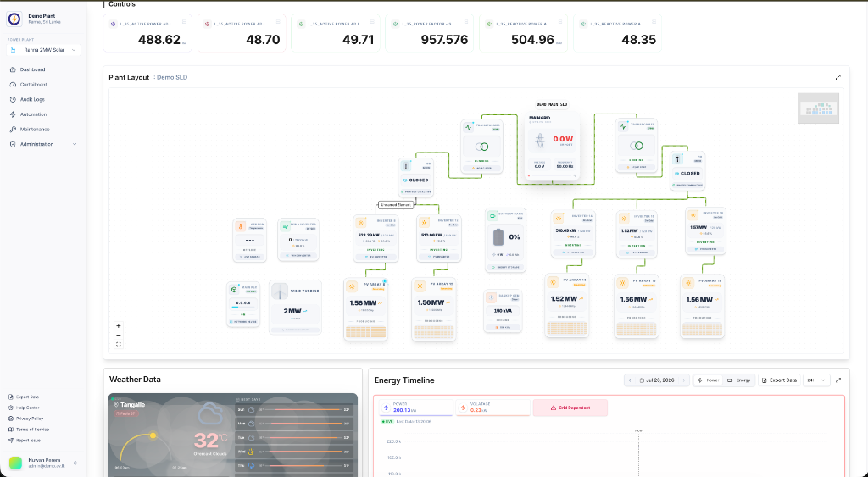Select the Backup Gen 150 kVA node
Image resolution: width=868 pixels, height=477 pixels.
coord(503,312)
